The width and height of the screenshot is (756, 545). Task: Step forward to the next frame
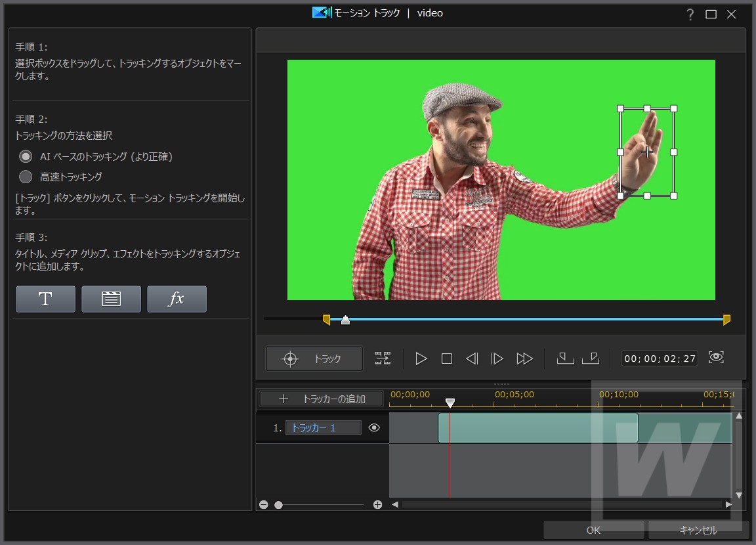pyautogui.click(x=497, y=359)
